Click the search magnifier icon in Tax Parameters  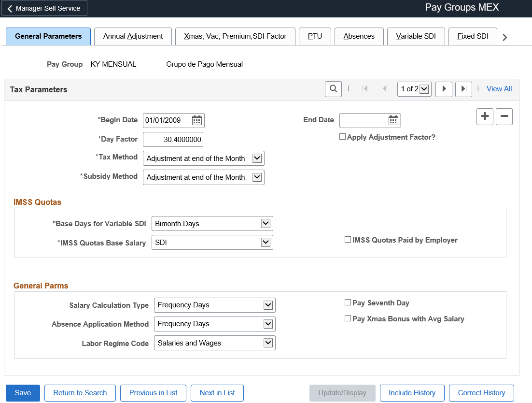(333, 89)
